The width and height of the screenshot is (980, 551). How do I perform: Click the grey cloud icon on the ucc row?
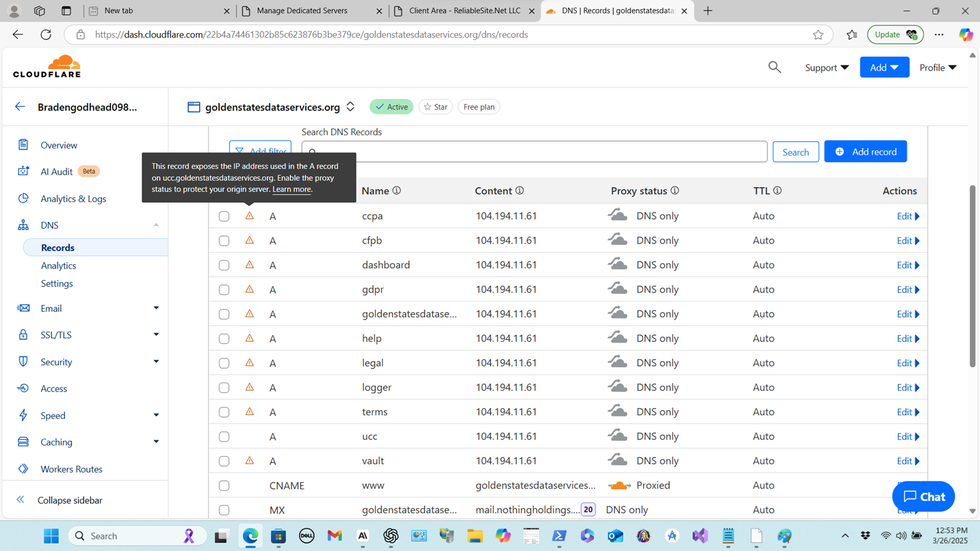[x=618, y=436]
